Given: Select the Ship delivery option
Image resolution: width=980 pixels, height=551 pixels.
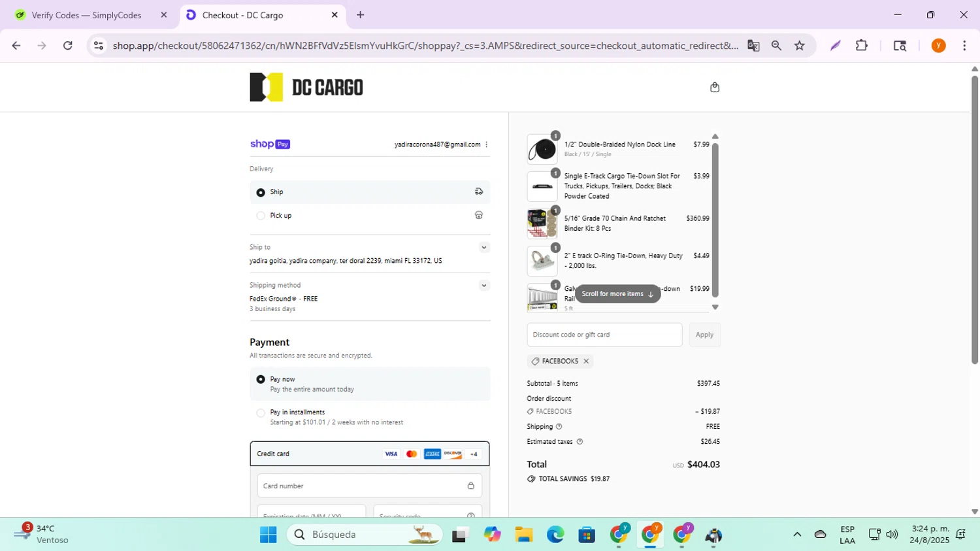Looking at the screenshot, I should [x=261, y=192].
